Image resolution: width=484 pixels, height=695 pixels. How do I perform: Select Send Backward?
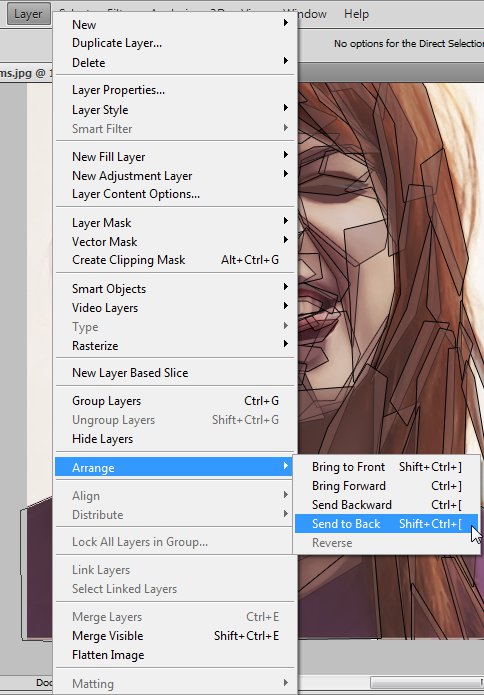point(386,505)
